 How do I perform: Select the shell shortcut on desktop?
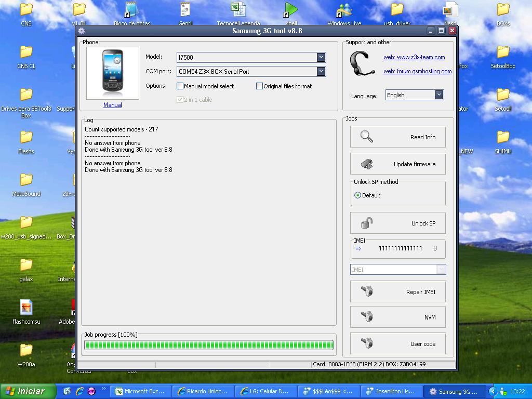(291, 14)
